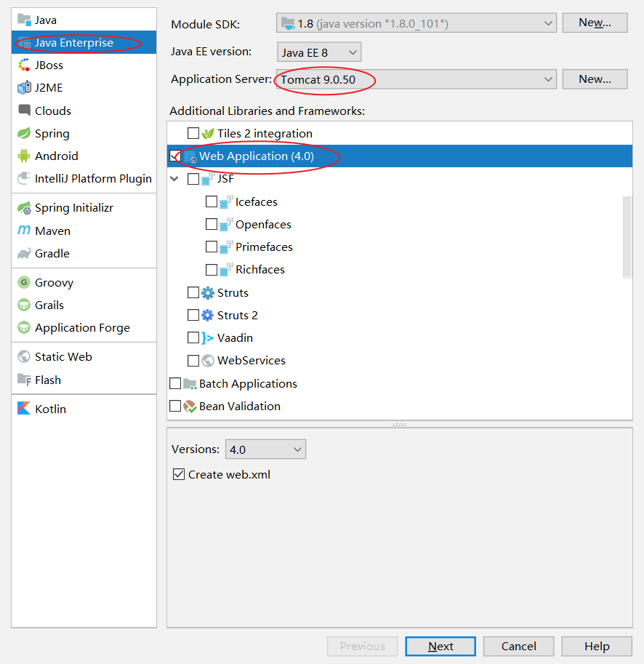The height and width of the screenshot is (664, 644).
Task: Click the IntelliJ Platform Plugin icon
Action: tap(24, 178)
